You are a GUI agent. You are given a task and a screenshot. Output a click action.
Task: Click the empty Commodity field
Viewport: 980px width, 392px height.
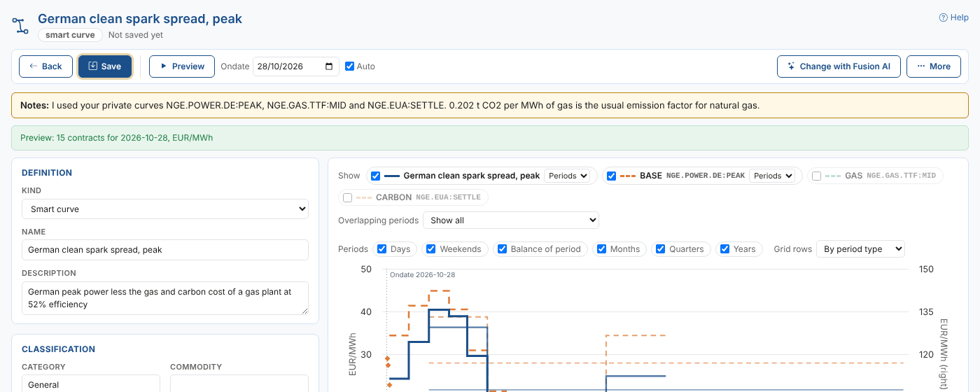click(x=239, y=384)
